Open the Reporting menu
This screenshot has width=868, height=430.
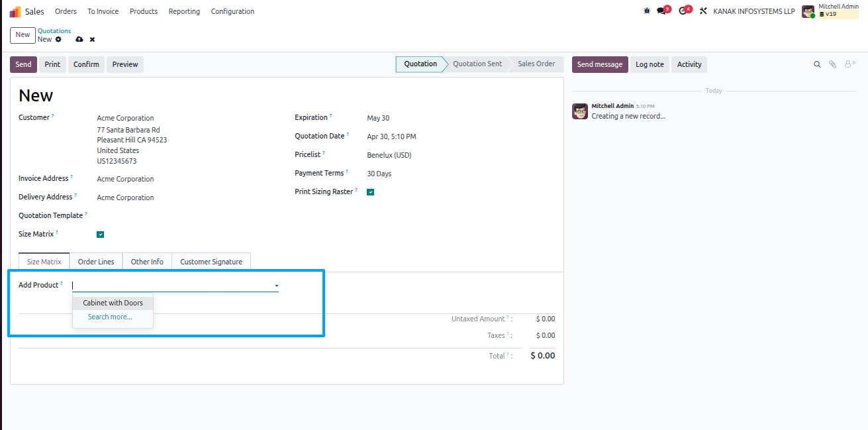184,11
